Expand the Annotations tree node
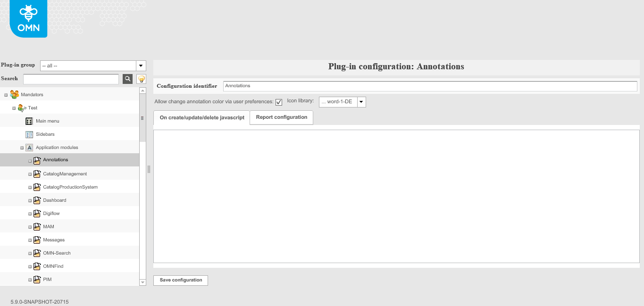This screenshot has height=306, width=644. point(29,160)
